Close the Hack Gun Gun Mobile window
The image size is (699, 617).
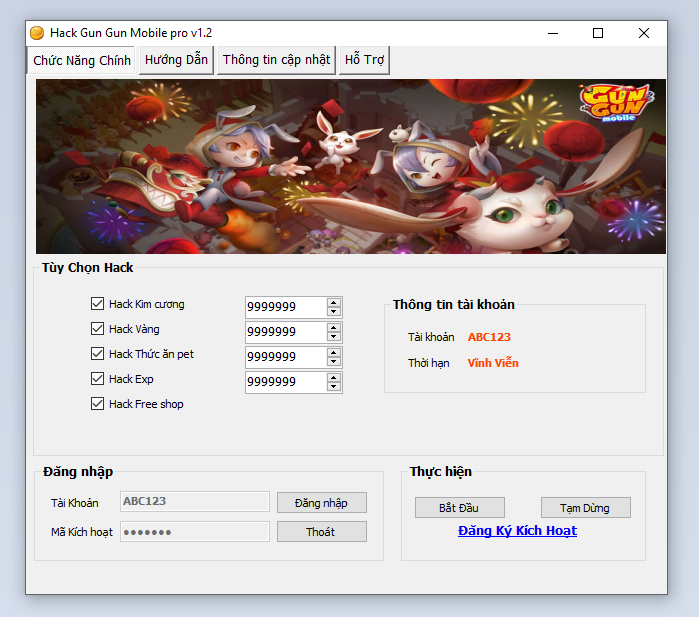coord(644,33)
